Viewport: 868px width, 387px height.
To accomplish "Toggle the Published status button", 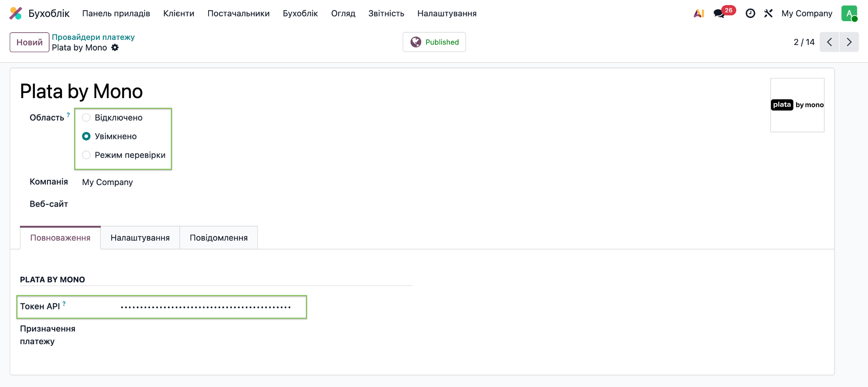I will click(434, 42).
